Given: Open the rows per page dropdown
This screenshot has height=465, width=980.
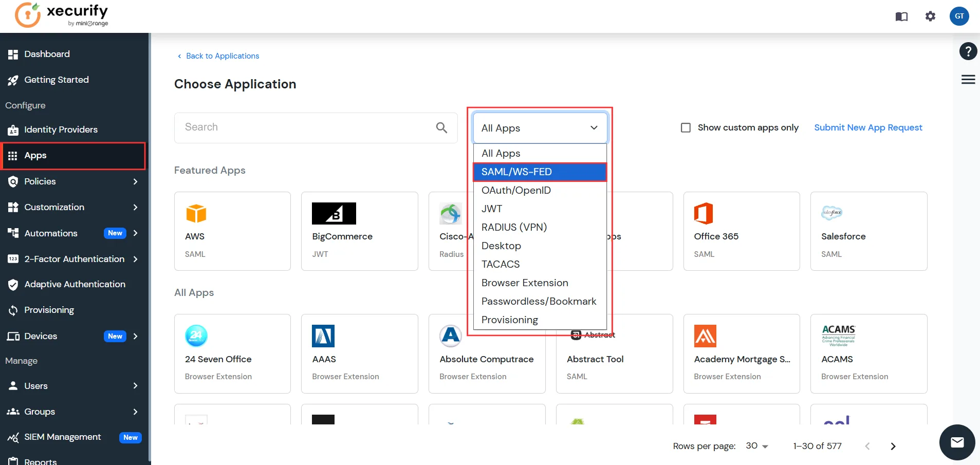Looking at the screenshot, I should click(757, 446).
